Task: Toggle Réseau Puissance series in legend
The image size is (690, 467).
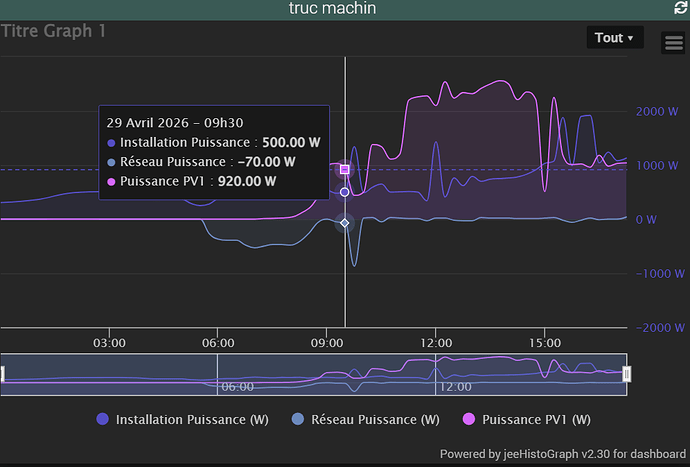Action: coord(366,419)
